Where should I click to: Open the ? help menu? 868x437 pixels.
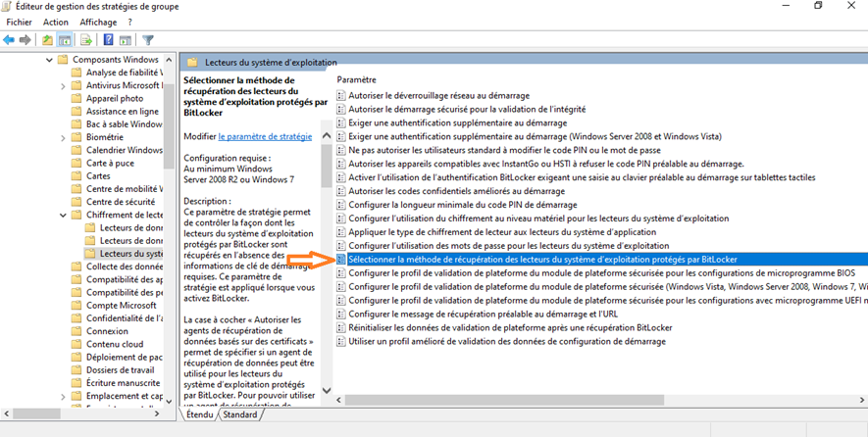(130, 23)
